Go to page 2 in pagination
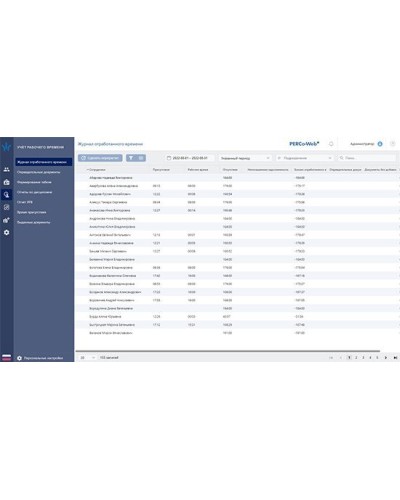400x500 pixels. point(356,358)
